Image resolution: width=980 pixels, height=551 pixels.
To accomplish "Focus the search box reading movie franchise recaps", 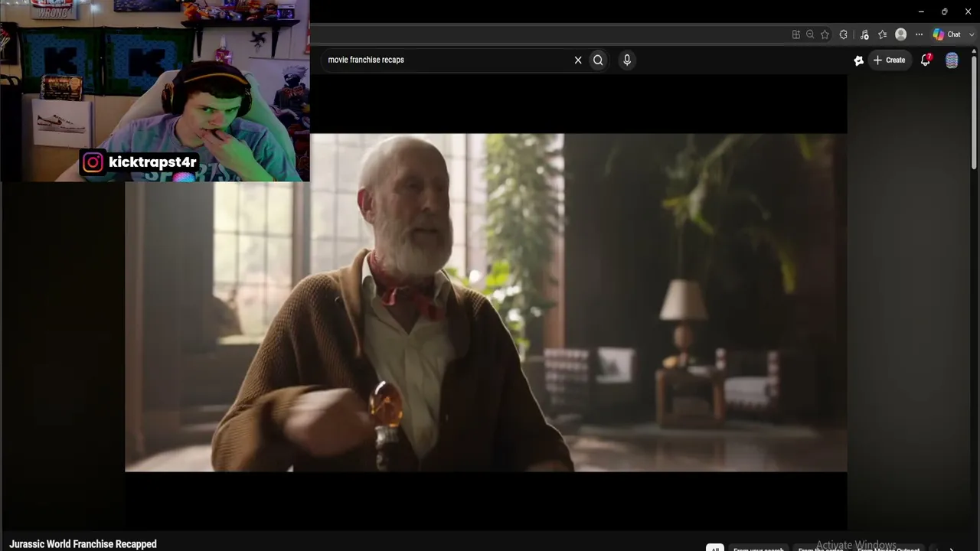I will click(448, 60).
